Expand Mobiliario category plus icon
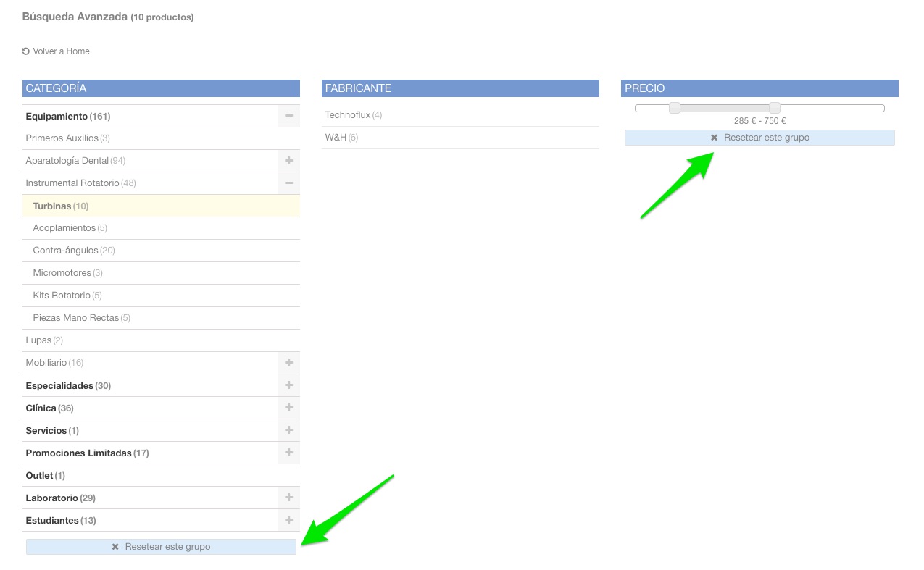 click(x=288, y=363)
